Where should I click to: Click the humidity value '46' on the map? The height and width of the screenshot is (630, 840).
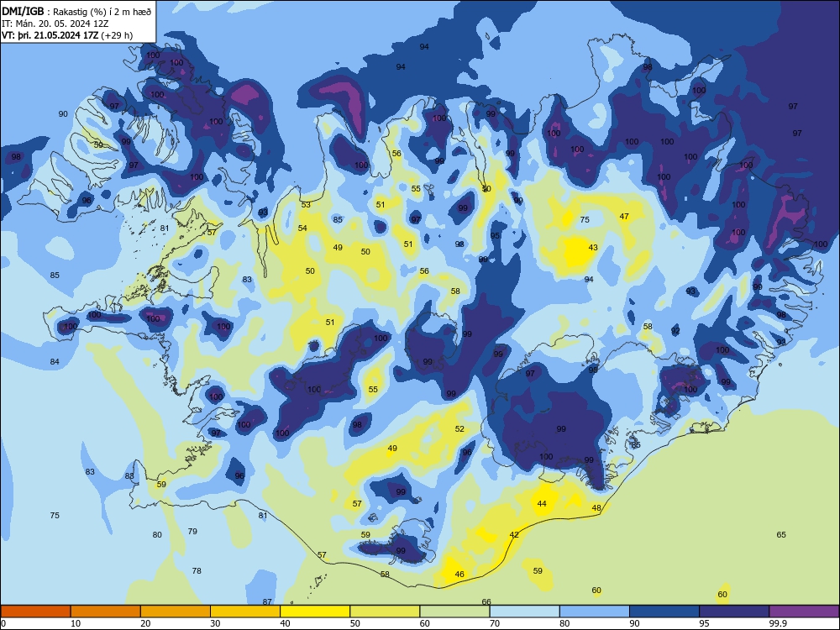[x=459, y=575]
